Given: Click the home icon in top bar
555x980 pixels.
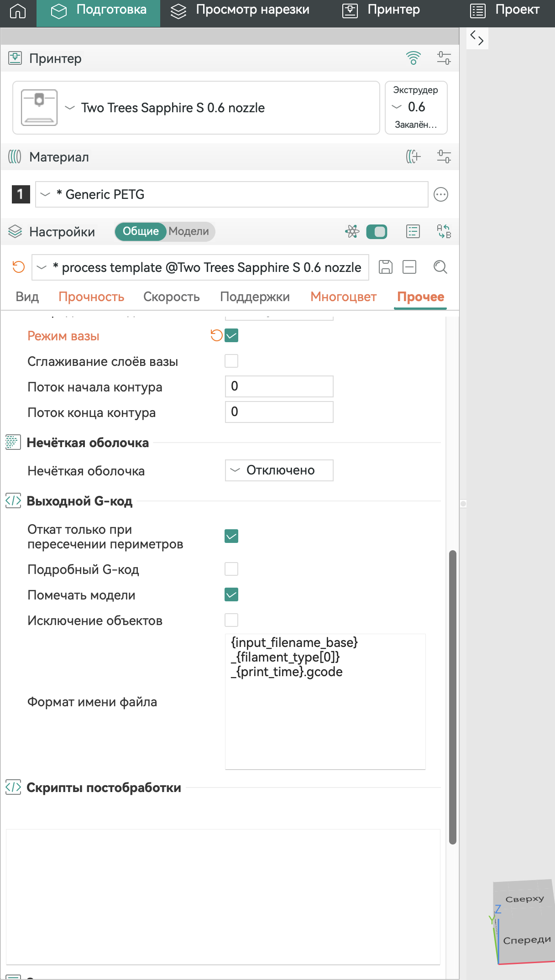Looking at the screenshot, I should click(18, 10).
